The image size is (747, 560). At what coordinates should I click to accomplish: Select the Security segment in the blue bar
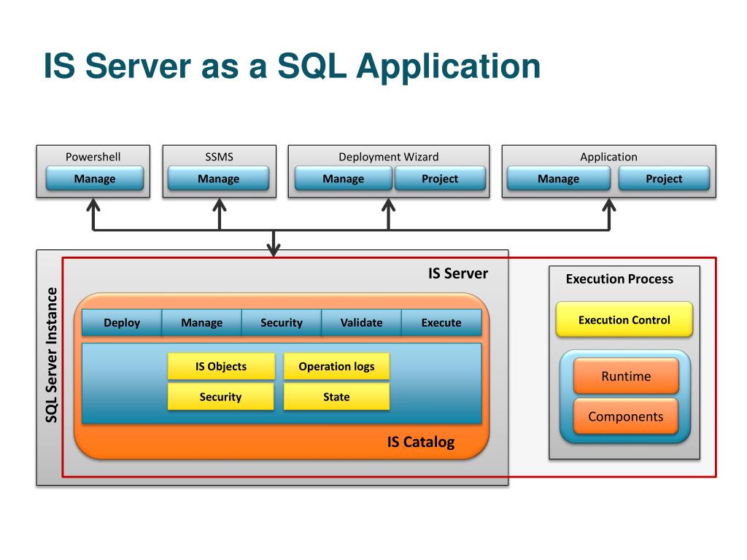pyautogui.click(x=282, y=322)
